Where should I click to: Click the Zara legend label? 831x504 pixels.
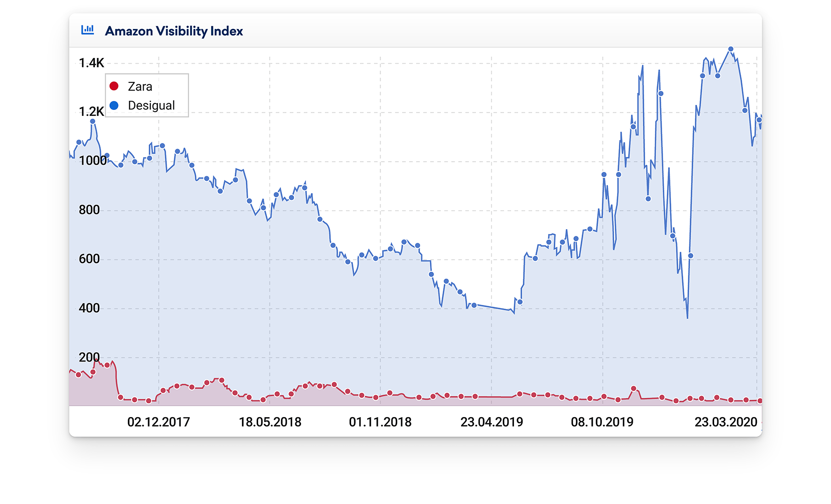coord(140,86)
